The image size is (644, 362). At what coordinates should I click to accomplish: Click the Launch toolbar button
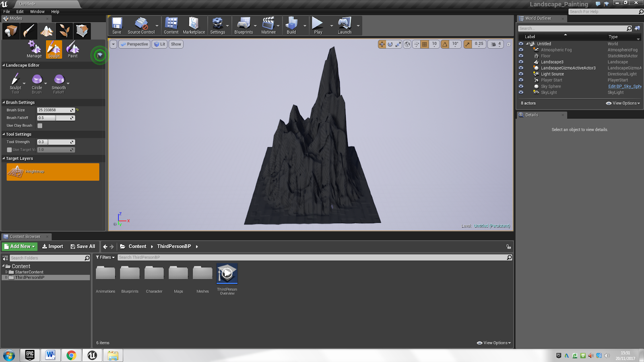345,26
